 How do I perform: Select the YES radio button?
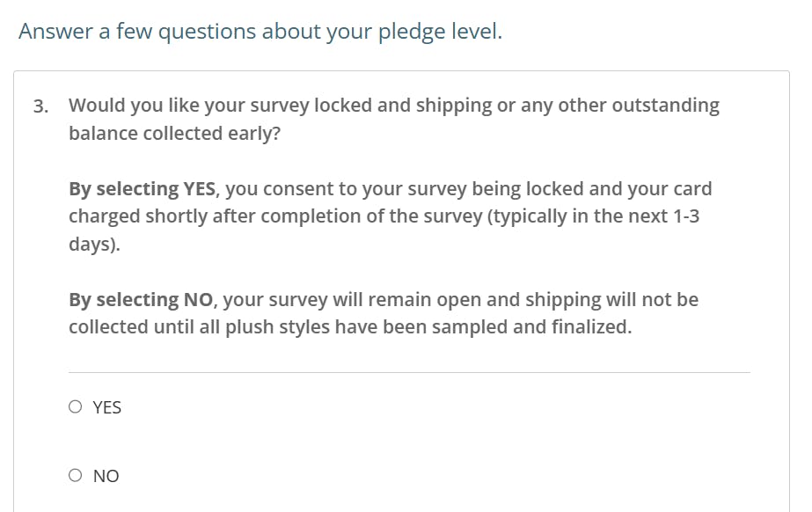tap(76, 407)
